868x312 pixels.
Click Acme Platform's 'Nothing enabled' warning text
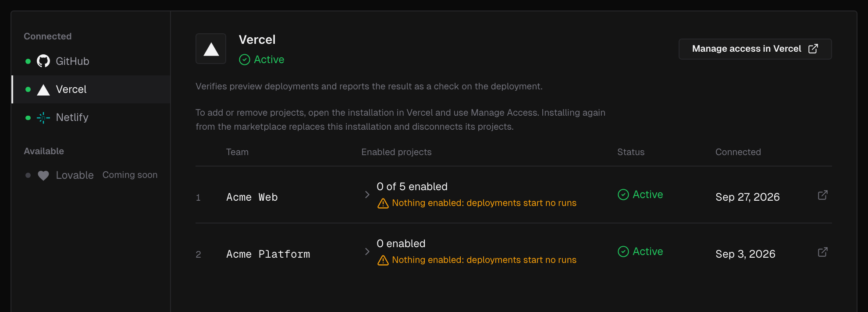484,260
